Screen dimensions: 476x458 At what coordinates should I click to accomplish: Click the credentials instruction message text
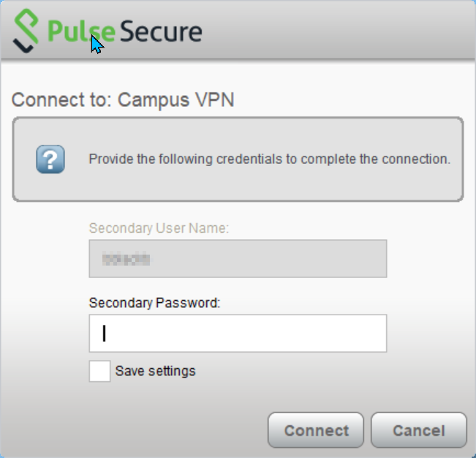pyautogui.click(x=269, y=159)
